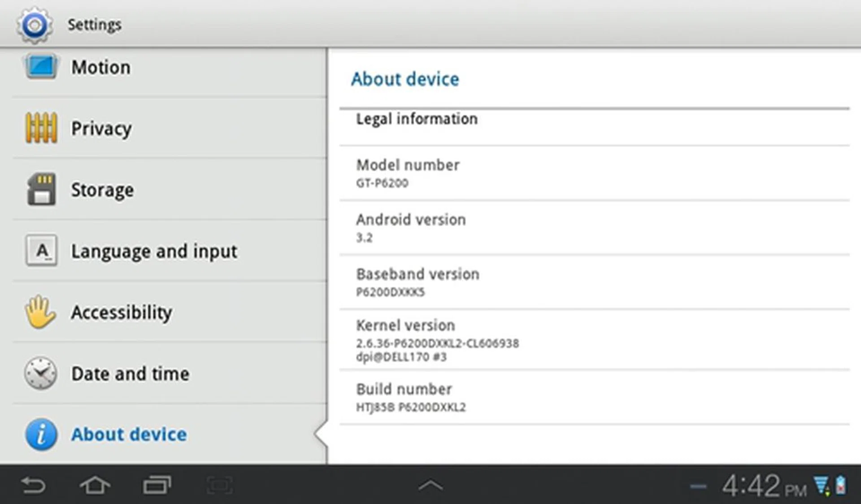This screenshot has width=861, height=504.
Task: Select the Privacy fence icon
Action: pos(41,128)
